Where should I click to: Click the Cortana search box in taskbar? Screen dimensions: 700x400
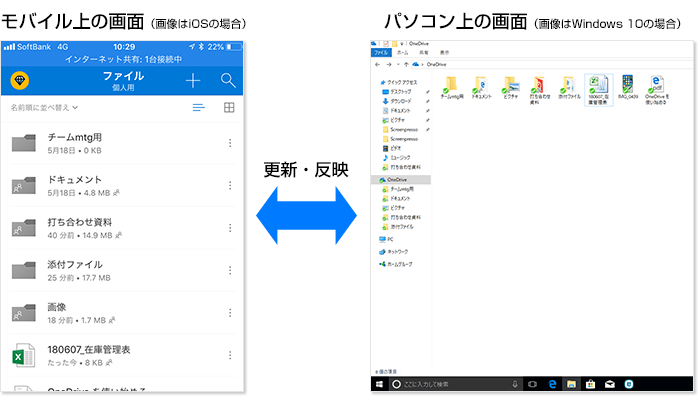click(x=455, y=384)
